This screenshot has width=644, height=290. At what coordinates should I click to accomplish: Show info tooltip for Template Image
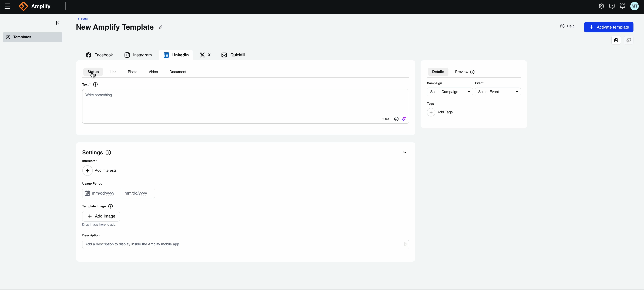pos(110,206)
